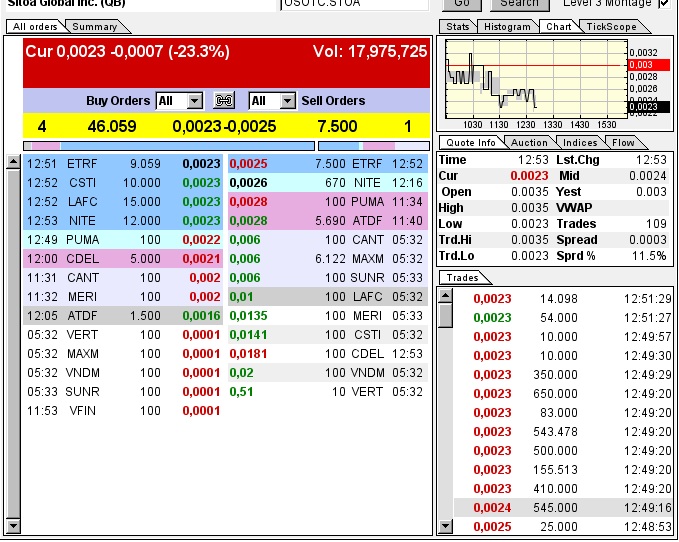The height and width of the screenshot is (542, 679).
Task: Select the CSTI buy order 10.000
Action: (x=123, y=183)
